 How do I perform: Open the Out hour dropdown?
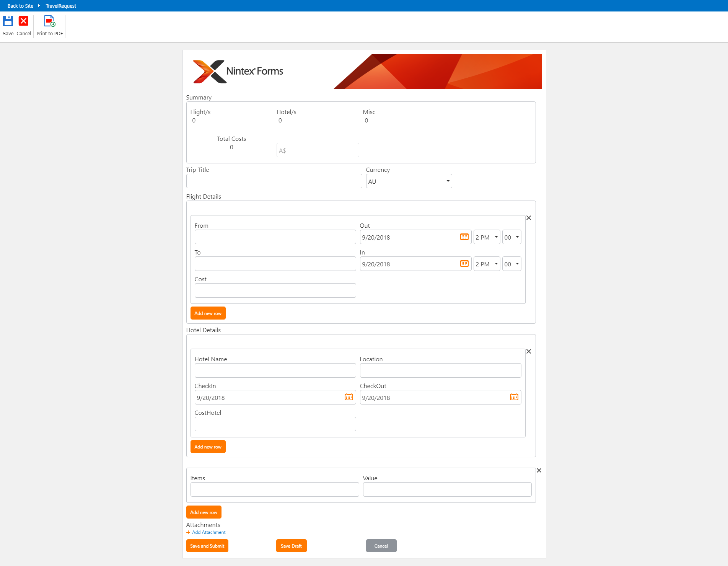487,237
